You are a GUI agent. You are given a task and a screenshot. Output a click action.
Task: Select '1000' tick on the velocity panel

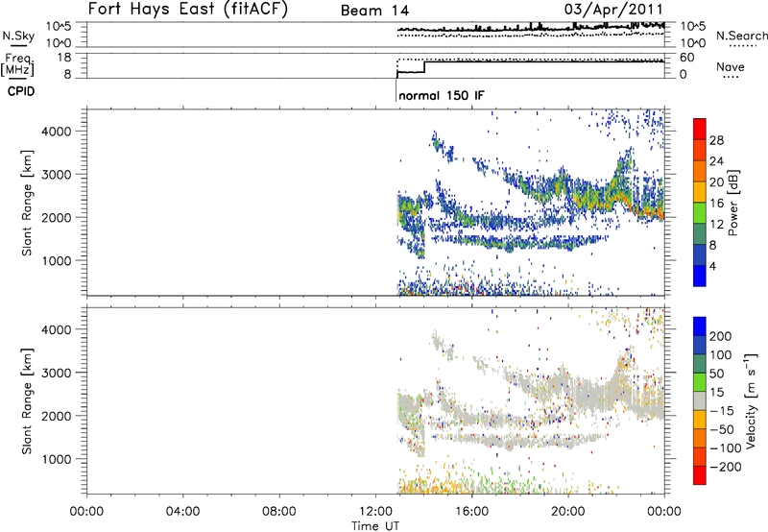(57, 459)
